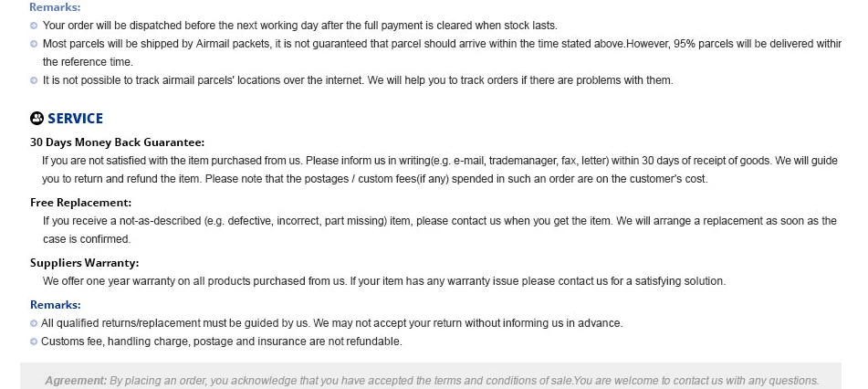The width and height of the screenshot is (868, 389).
Task: Click 'Customs fee, handling charge' non-refundable text
Action: tap(222, 342)
